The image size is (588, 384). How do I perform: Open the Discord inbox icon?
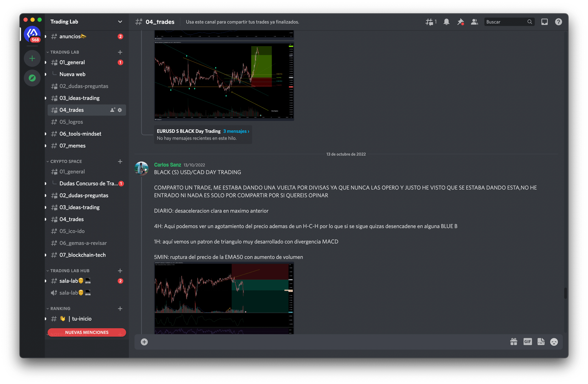click(x=544, y=22)
